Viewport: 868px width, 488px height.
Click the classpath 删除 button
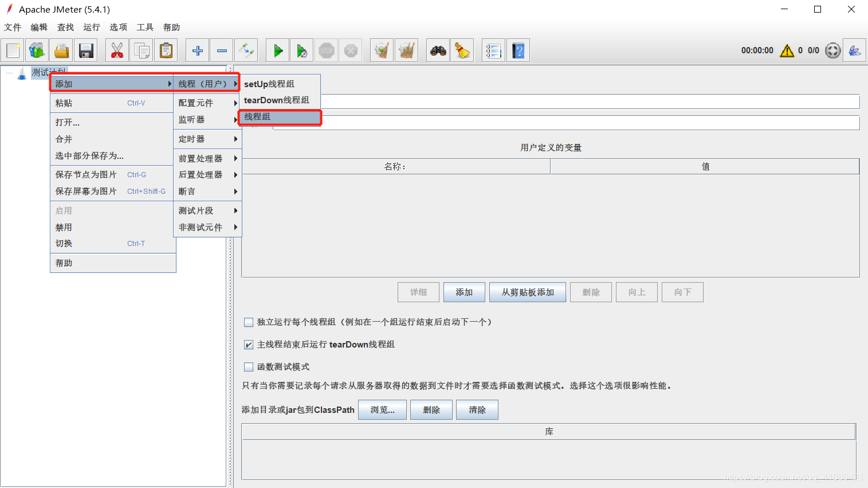point(431,410)
